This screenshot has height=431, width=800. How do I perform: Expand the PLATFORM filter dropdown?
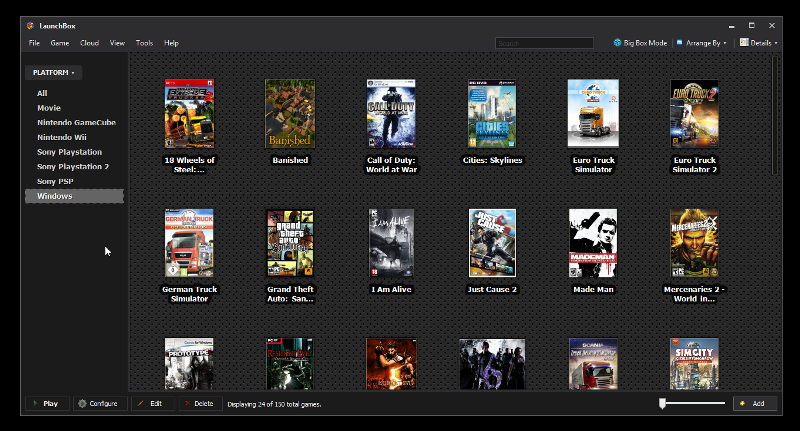(54, 72)
